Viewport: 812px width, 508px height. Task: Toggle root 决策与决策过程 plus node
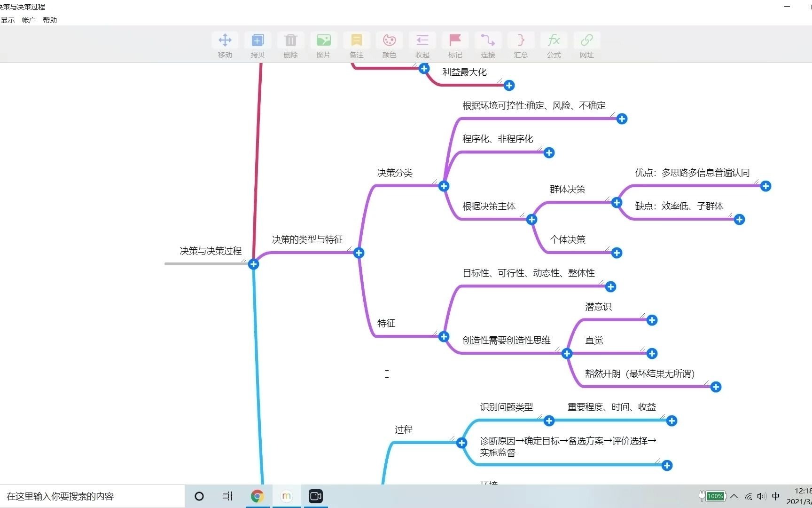point(253,264)
